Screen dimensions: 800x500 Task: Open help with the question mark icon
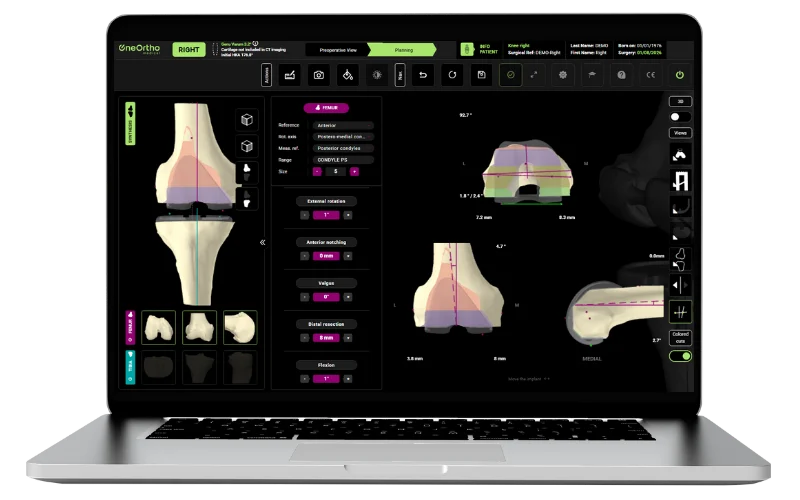(621, 75)
